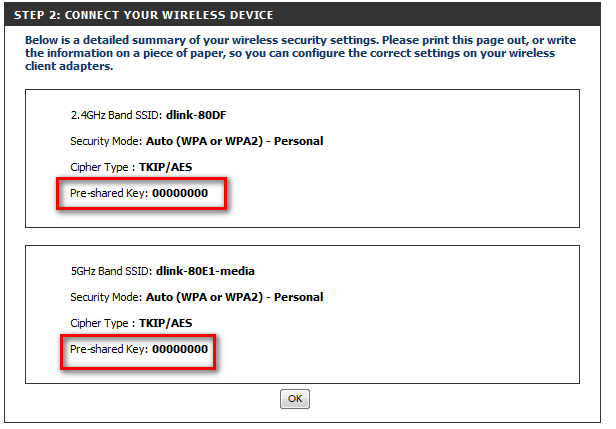Click the 2.4GHz Security Mode label

(x=106, y=141)
